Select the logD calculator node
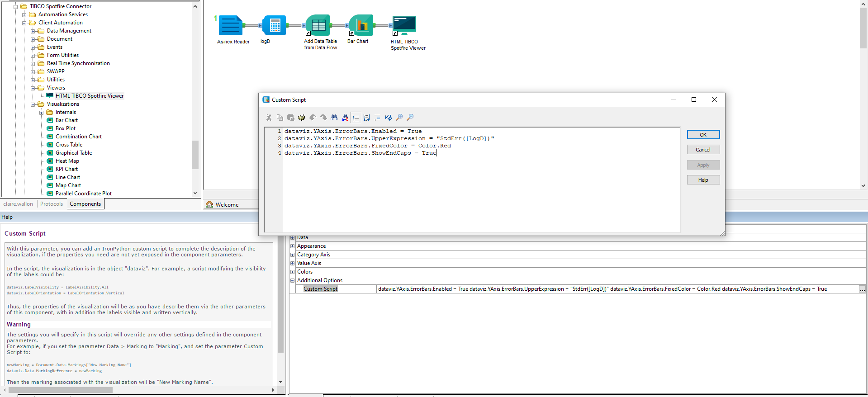868x397 pixels. click(x=274, y=25)
